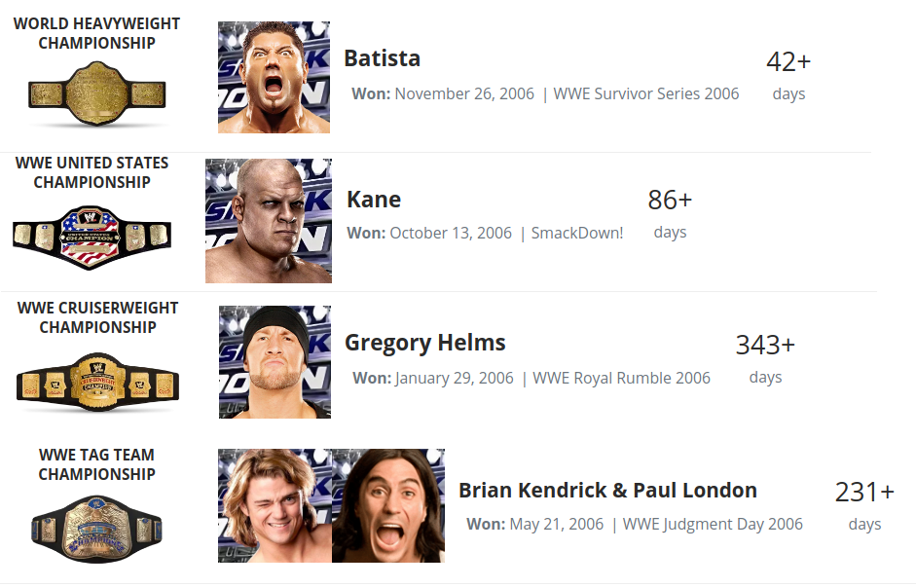Open Kane's portrait photo
This screenshot has width=916, height=588.
coord(269,221)
